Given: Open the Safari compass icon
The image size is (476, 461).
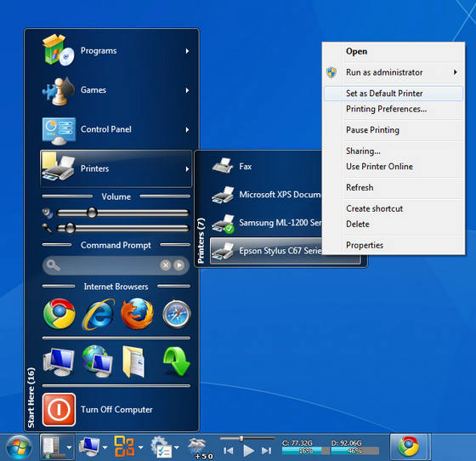Looking at the screenshot, I should [177, 315].
